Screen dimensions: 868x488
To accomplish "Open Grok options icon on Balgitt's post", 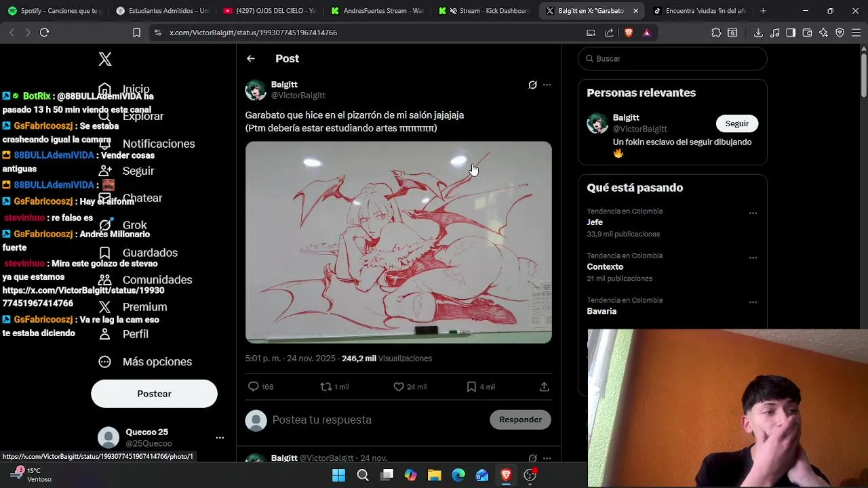I will 532,85.
